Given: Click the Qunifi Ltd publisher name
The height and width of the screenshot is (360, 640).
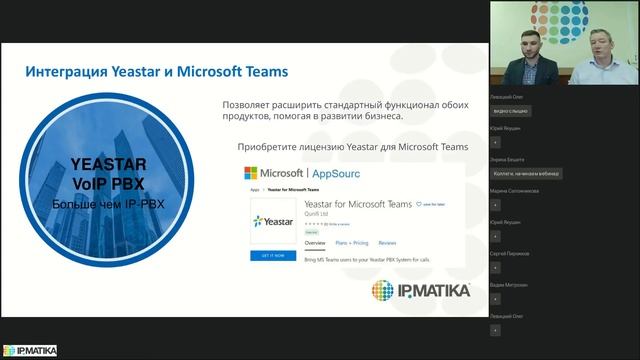Looking at the screenshot, I should pyautogui.click(x=316, y=214).
